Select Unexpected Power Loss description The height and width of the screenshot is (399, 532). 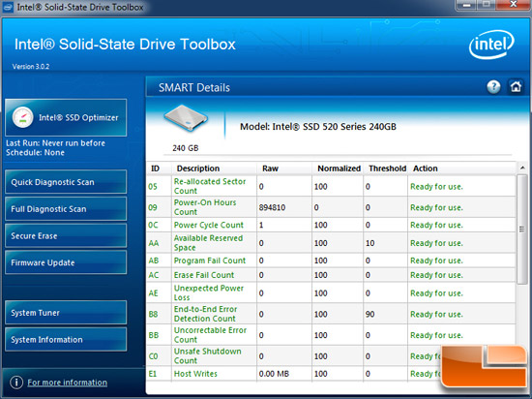pyautogui.click(x=209, y=292)
